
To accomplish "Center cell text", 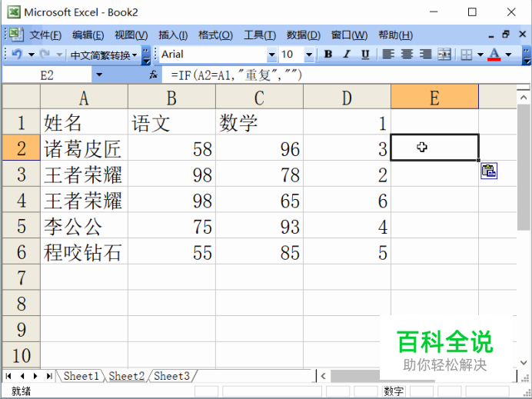I will click(407, 55).
